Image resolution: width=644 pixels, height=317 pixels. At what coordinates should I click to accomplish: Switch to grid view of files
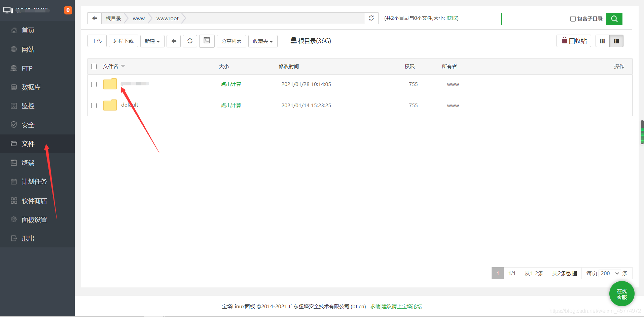pyautogui.click(x=602, y=41)
